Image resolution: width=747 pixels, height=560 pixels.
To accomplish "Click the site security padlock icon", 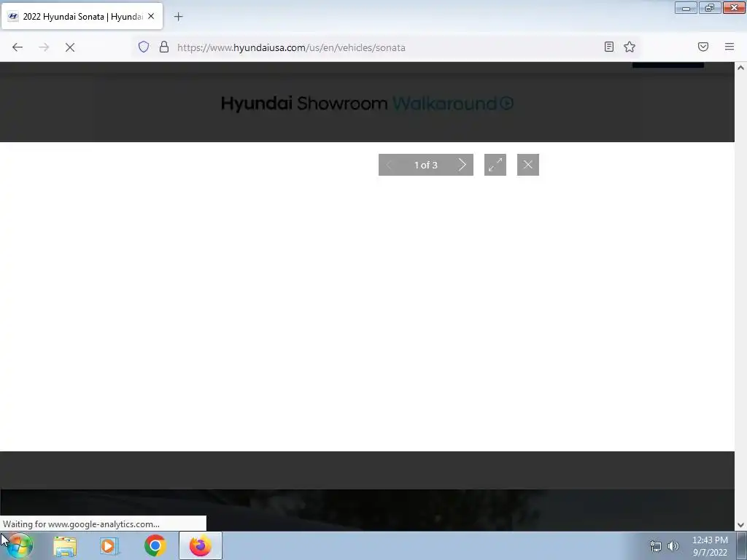I will 164,47.
